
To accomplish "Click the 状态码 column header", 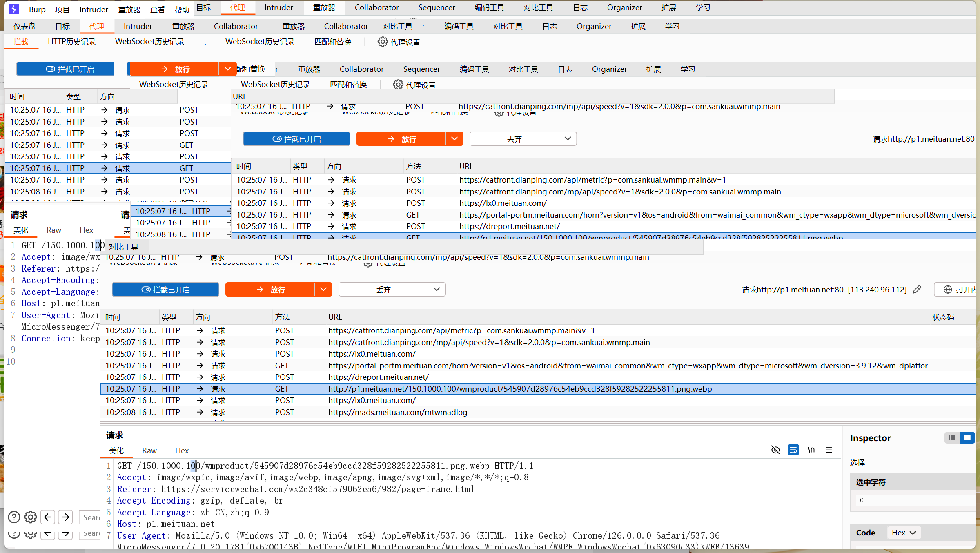I will coord(943,317).
